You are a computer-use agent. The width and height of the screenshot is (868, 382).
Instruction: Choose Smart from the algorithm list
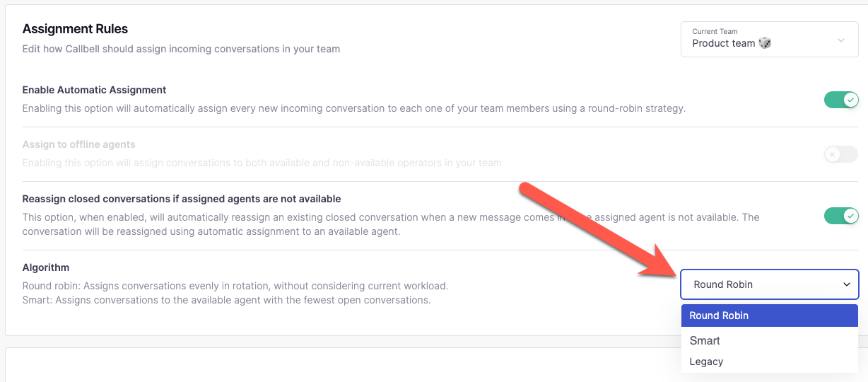(x=705, y=340)
